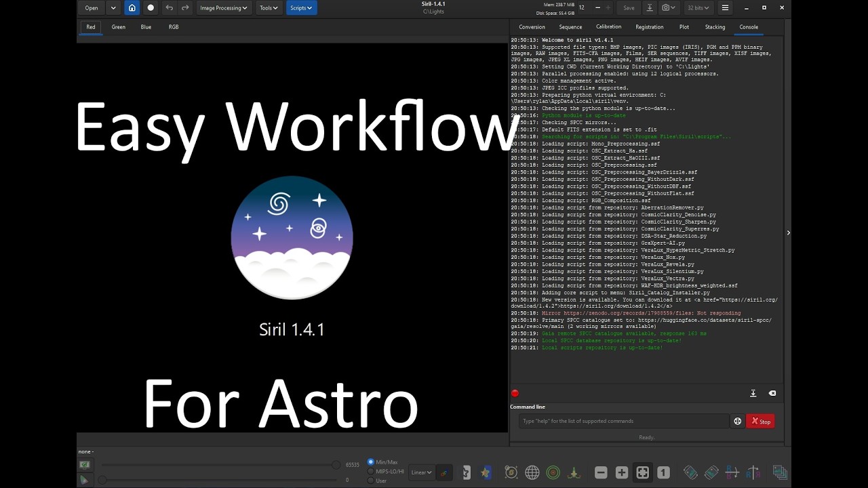This screenshot has width=868, height=488.
Task: Decrease the thread count with minus
Action: tap(597, 7)
